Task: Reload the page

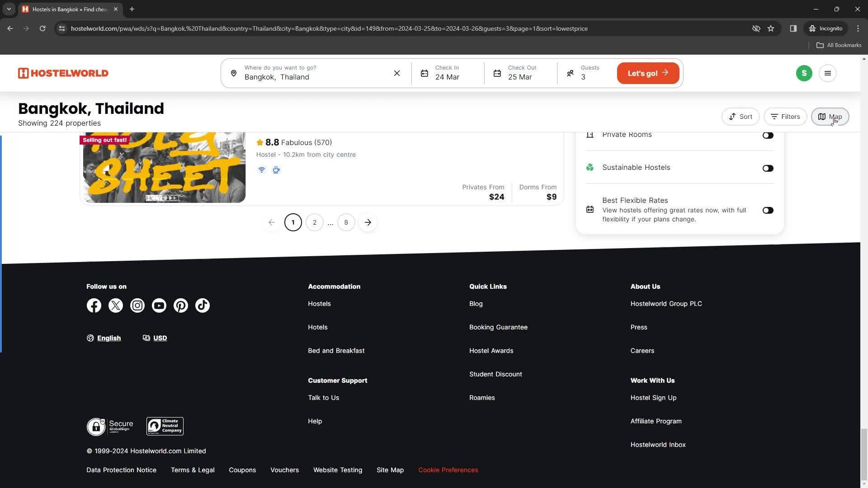Action: [x=42, y=28]
